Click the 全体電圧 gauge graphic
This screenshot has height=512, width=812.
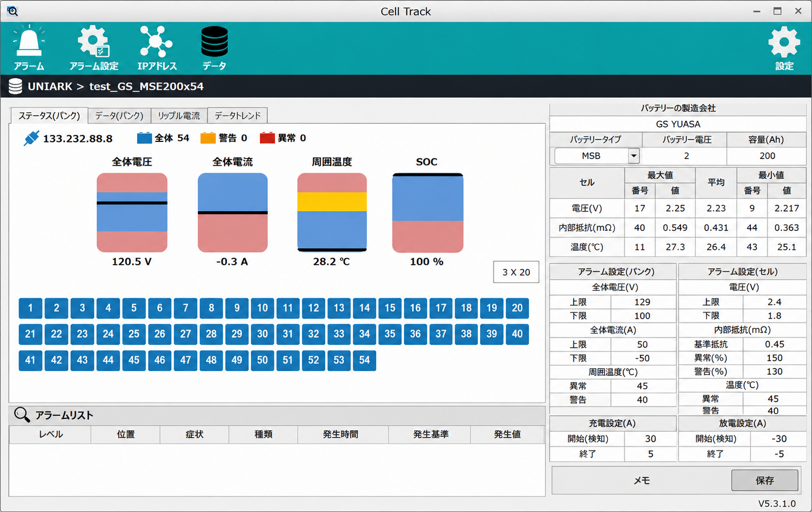pos(132,212)
